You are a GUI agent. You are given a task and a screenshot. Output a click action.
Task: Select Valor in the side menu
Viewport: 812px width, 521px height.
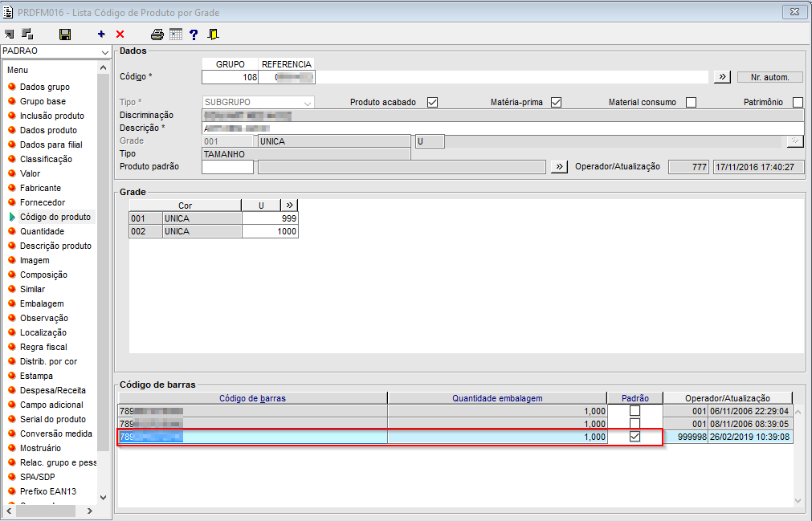tap(30, 174)
